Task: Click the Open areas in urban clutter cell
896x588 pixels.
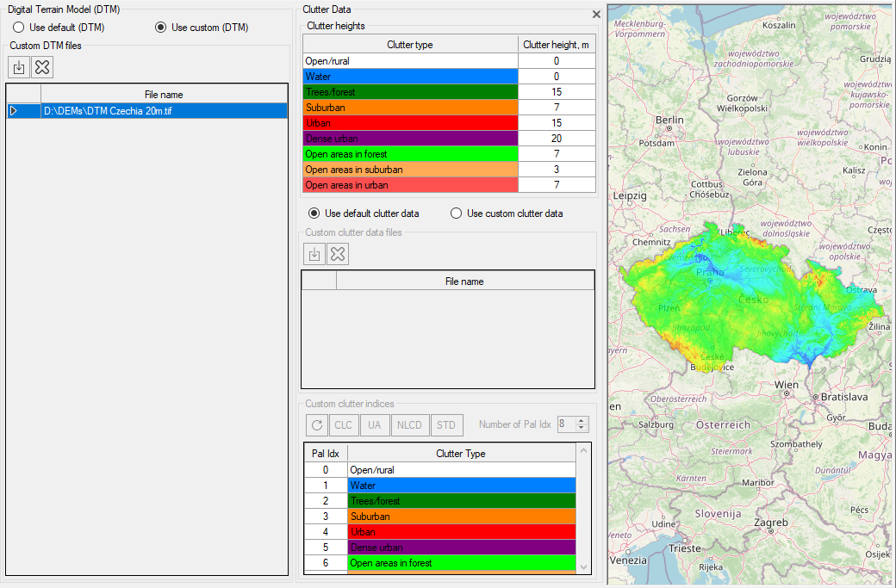Action: (x=410, y=185)
